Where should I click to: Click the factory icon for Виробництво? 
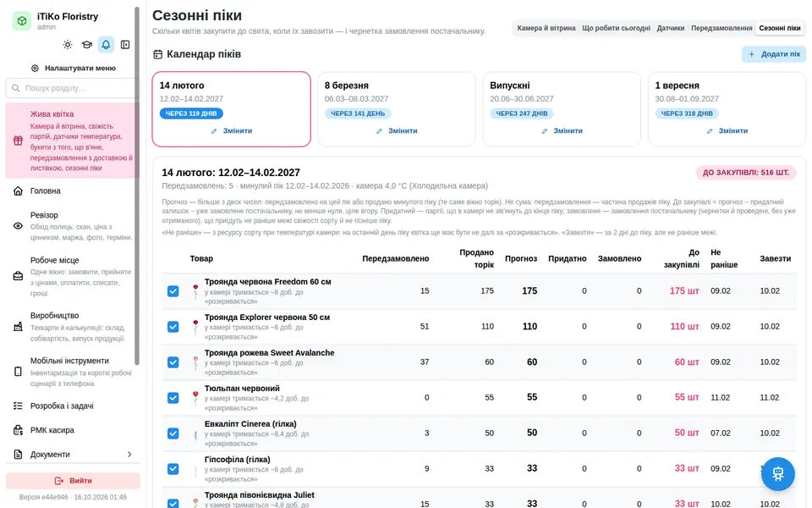pos(18,327)
